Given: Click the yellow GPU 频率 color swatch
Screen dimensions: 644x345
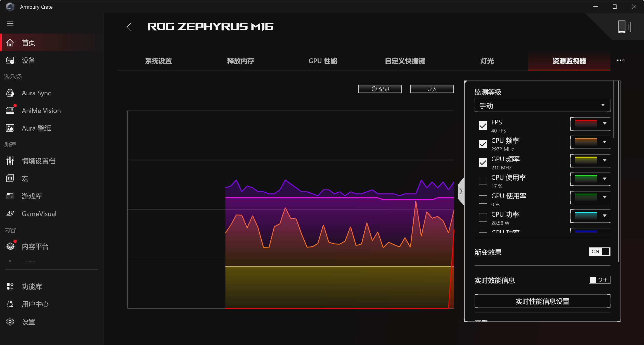Looking at the screenshot, I should click(586, 160).
